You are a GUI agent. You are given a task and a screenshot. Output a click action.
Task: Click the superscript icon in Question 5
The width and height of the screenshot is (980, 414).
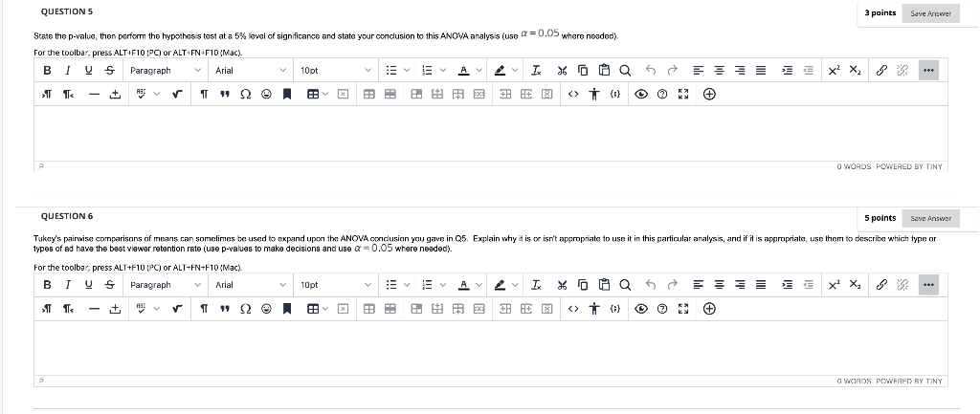835,71
